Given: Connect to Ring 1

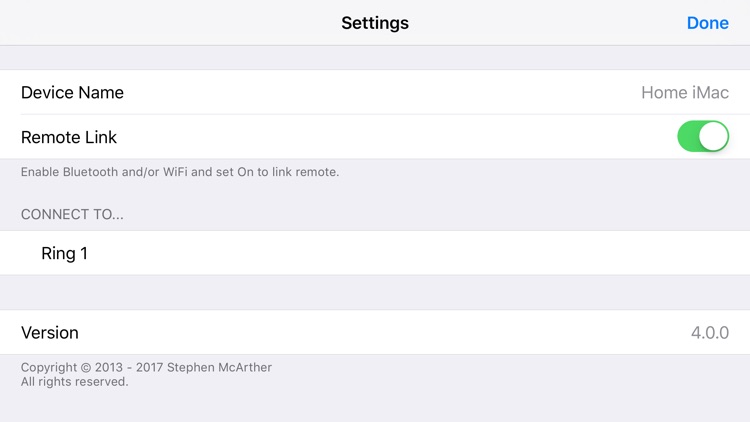Looking at the screenshot, I should pos(375,253).
